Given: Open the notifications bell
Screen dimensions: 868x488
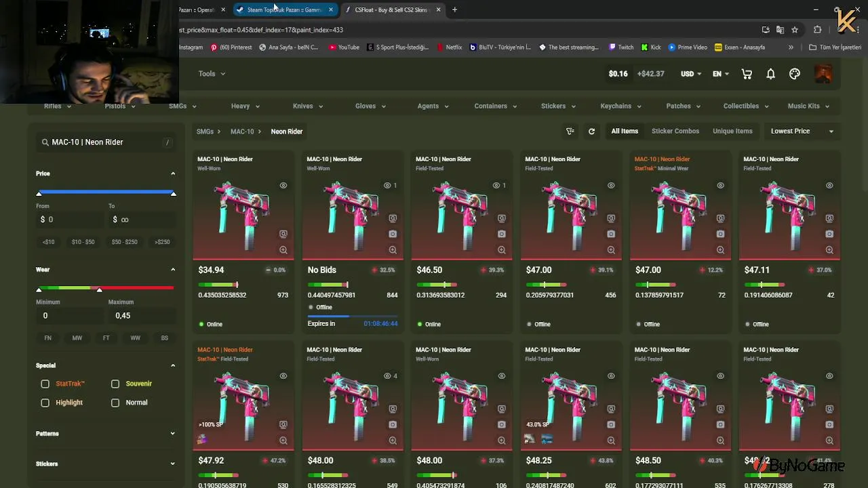Looking at the screenshot, I should tap(770, 74).
